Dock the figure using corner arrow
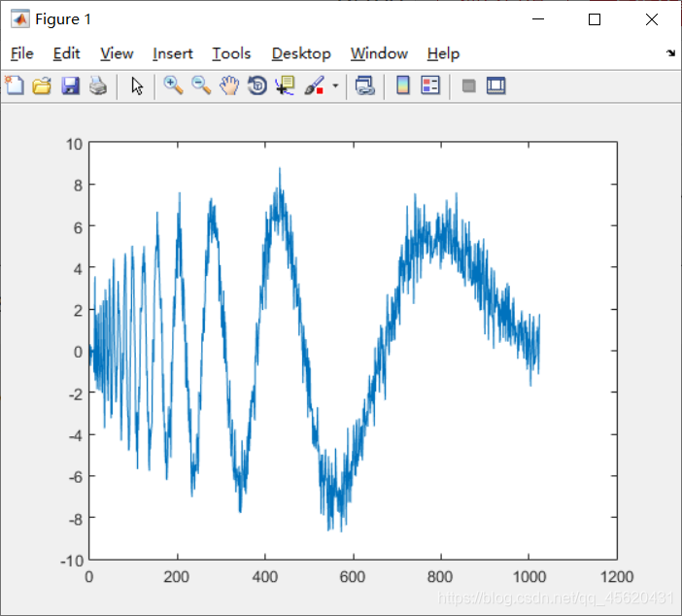 [670, 53]
